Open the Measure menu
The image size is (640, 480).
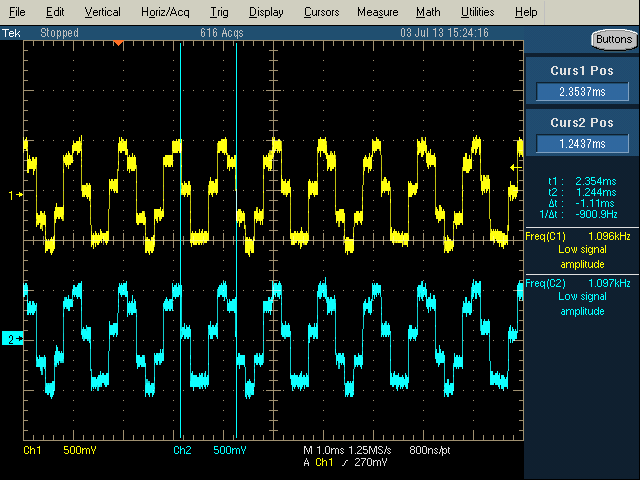(378, 12)
